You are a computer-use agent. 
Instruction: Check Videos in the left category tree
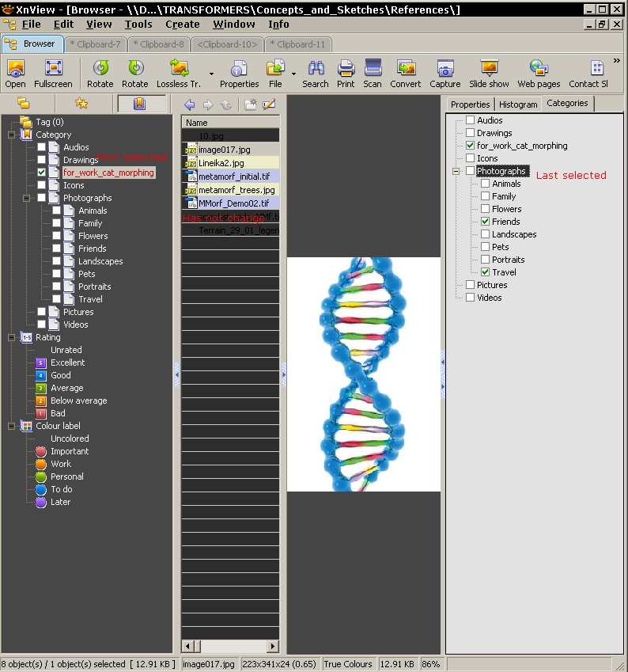click(x=41, y=325)
